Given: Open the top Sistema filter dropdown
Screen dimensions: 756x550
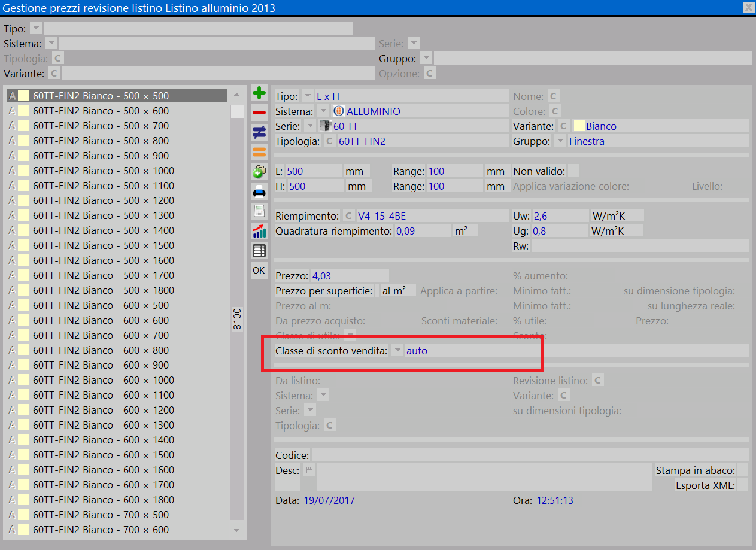Looking at the screenshot, I should [51, 44].
